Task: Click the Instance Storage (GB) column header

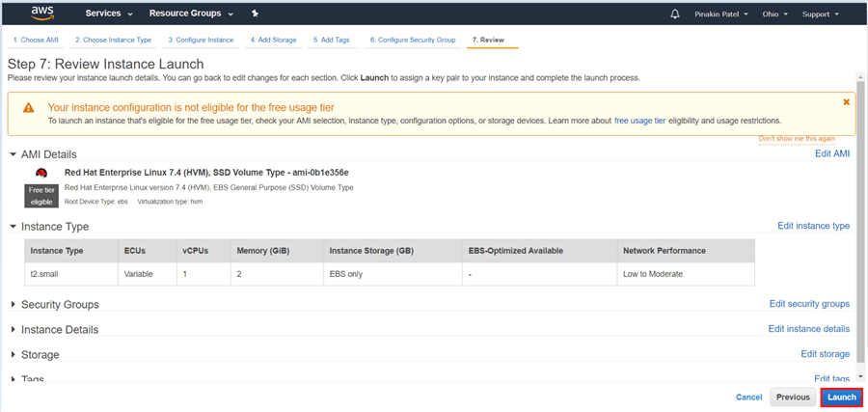Action: tap(393, 251)
